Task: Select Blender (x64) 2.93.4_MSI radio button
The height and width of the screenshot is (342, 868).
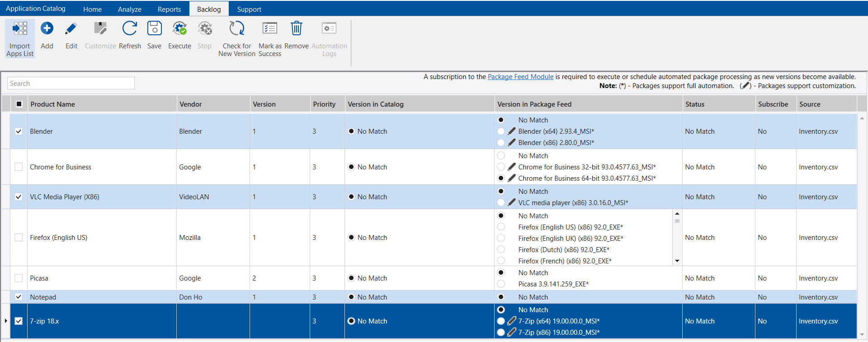Action: click(501, 131)
